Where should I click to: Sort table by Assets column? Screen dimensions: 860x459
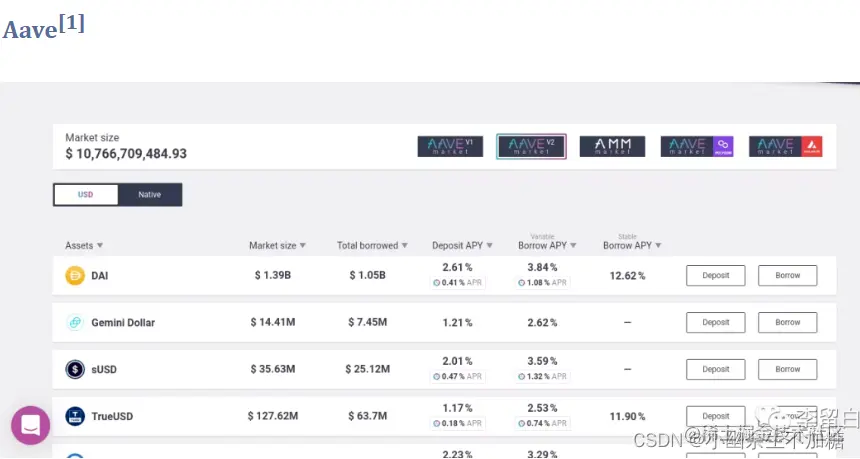point(84,246)
